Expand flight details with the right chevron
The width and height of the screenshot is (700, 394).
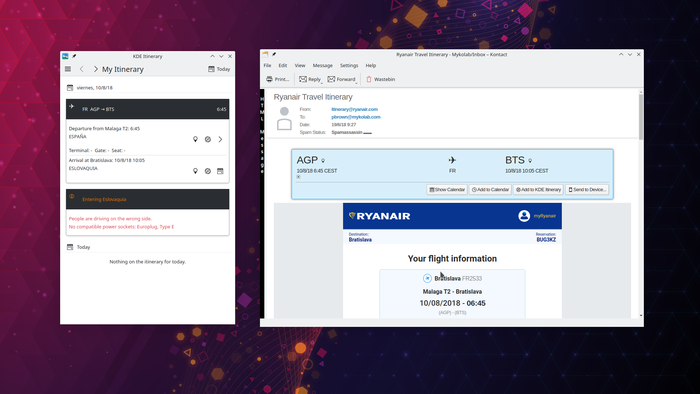pos(220,139)
